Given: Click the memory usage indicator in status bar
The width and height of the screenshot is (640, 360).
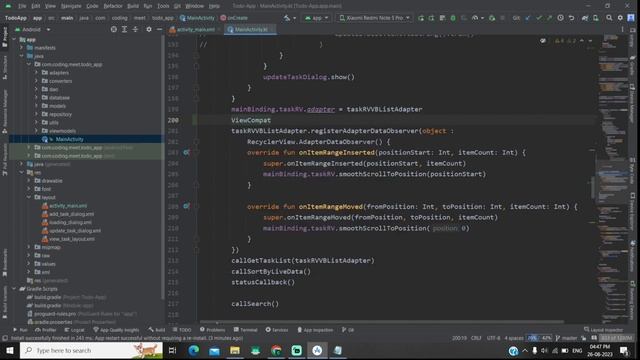Looking at the screenshot, I should click(616, 338).
